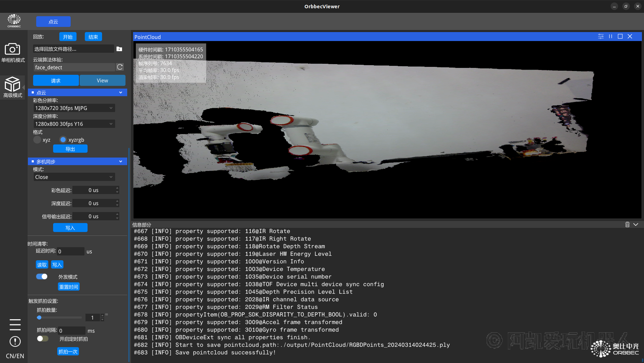Open PointCloud view settings sliders icon
The image size is (644, 363).
pos(601,37)
